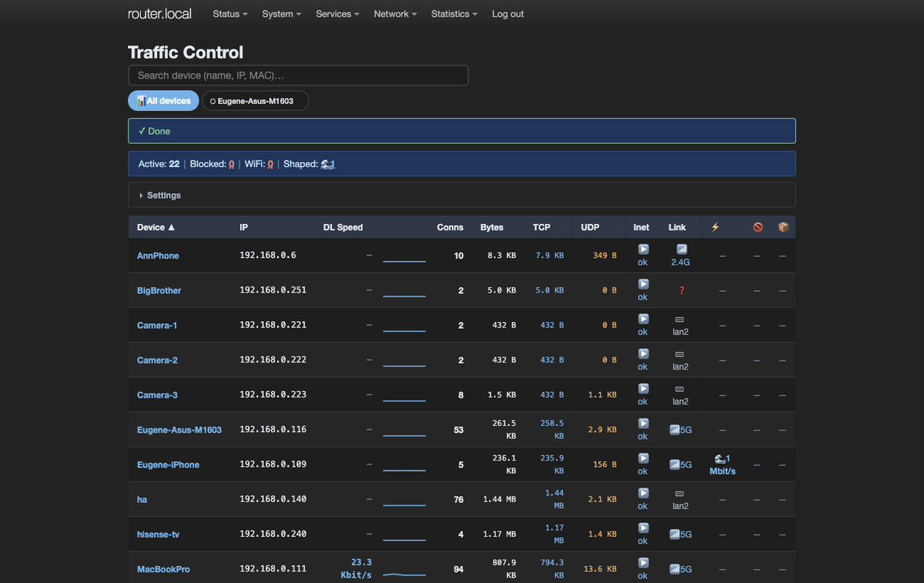Open the hisense-tv device link

click(159, 534)
